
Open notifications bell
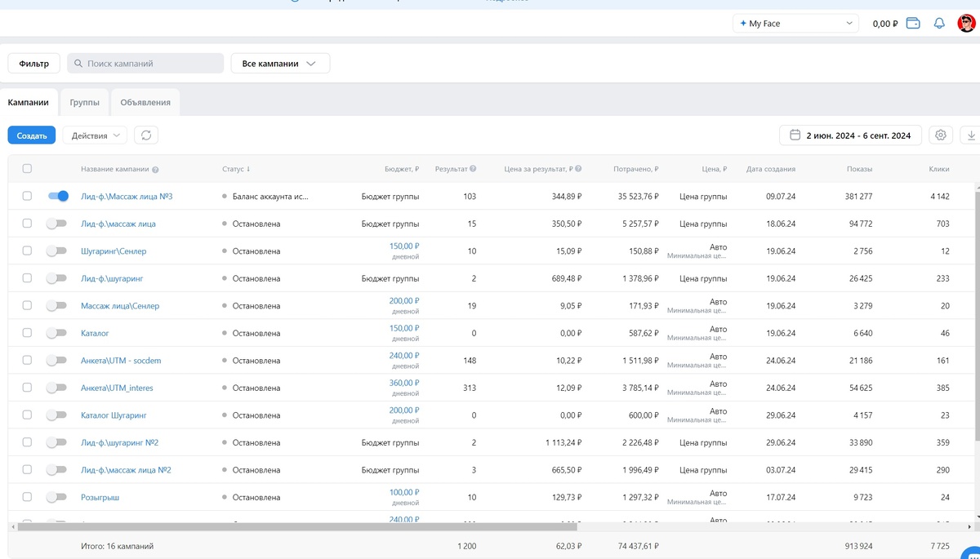pos(939,24)
